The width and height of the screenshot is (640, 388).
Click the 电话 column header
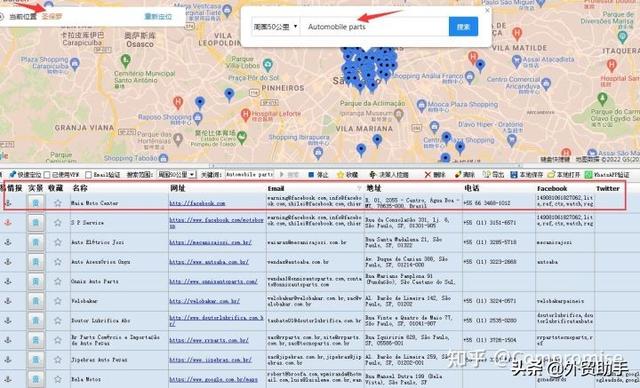[x=472, y=188]
